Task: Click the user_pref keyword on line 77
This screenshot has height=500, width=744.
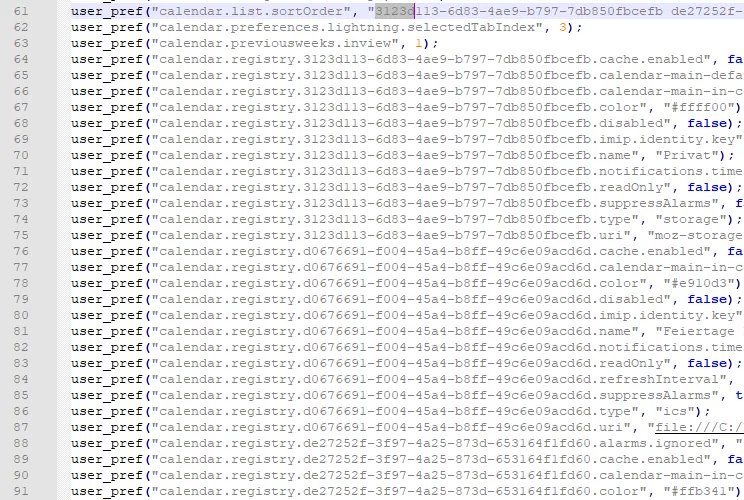Action: coord(107,268)
